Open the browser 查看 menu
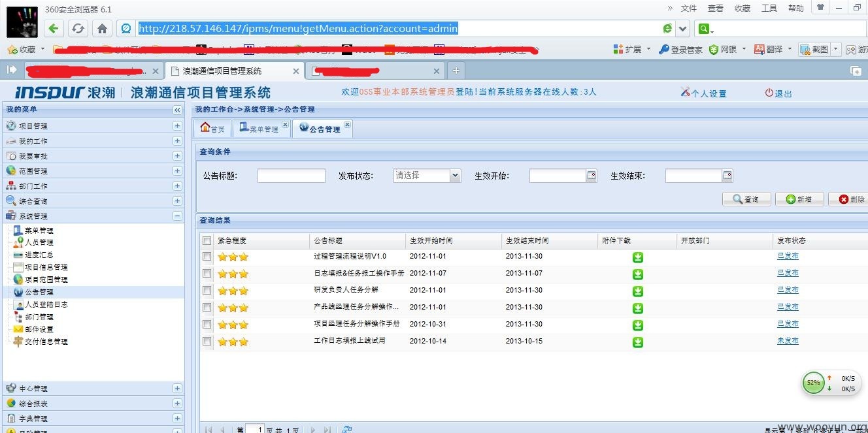This screenshot has height=433, width=868. (x=716, y=8)
